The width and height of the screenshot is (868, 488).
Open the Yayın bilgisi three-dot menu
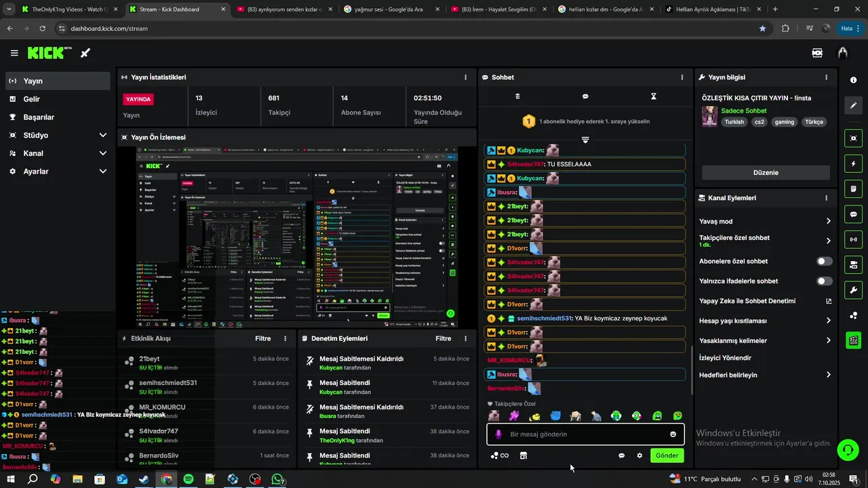point(826,77)
